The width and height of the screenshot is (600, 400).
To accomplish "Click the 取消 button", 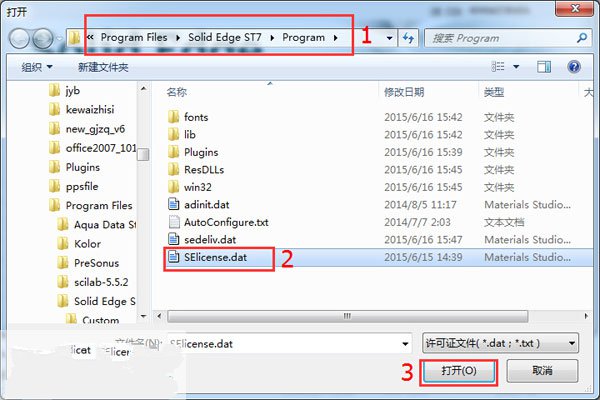I will pos(542,371).
